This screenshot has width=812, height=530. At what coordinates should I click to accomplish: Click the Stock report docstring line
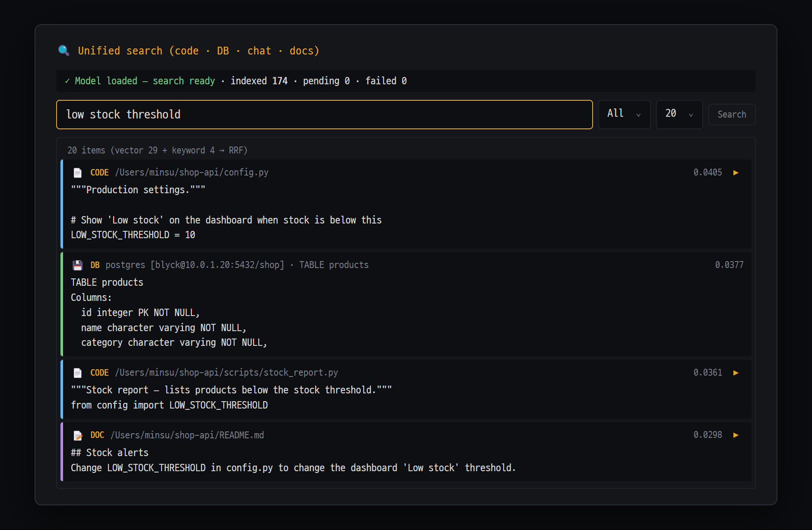click(232, 390)
